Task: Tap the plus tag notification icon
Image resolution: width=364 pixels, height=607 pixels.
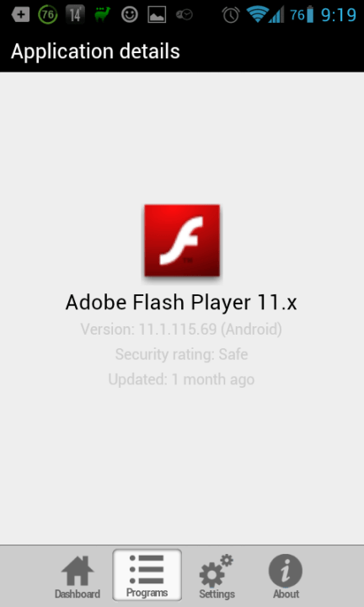Action: coord(20,15)
